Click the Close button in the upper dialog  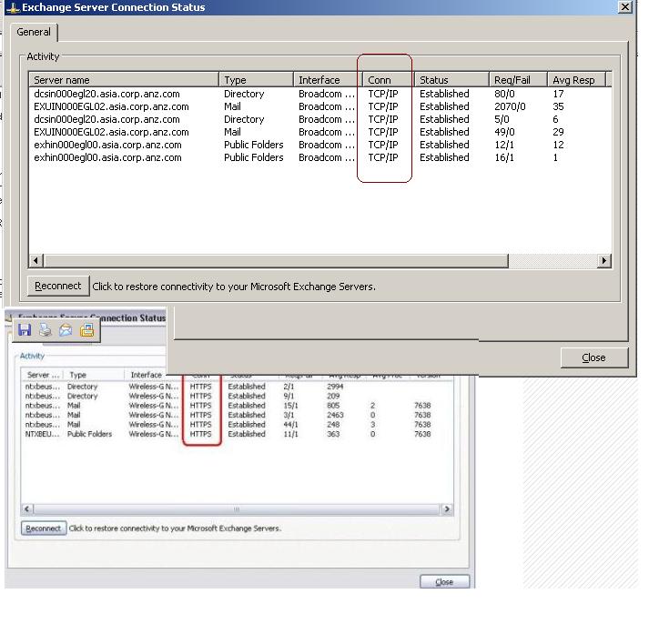point(593,357)
